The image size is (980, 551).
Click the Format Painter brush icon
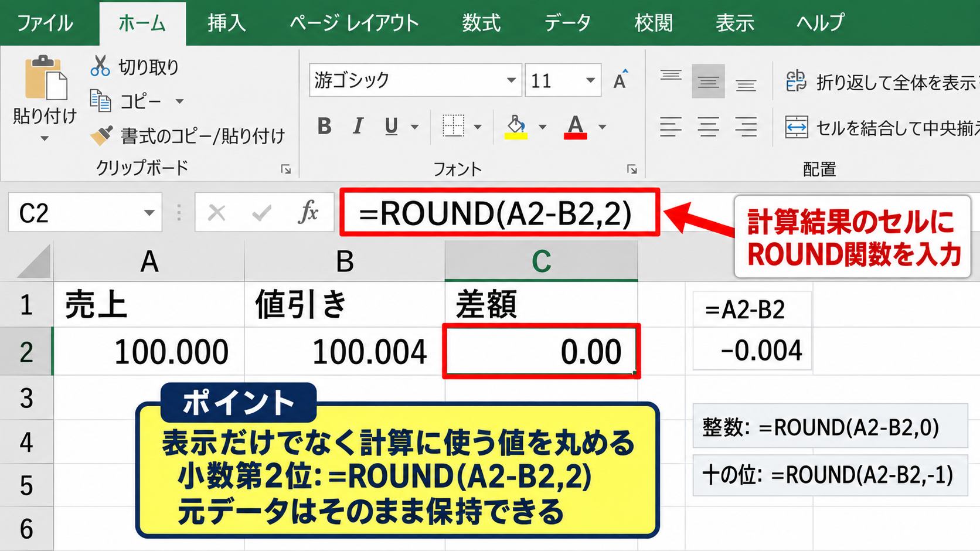point(101,135)
